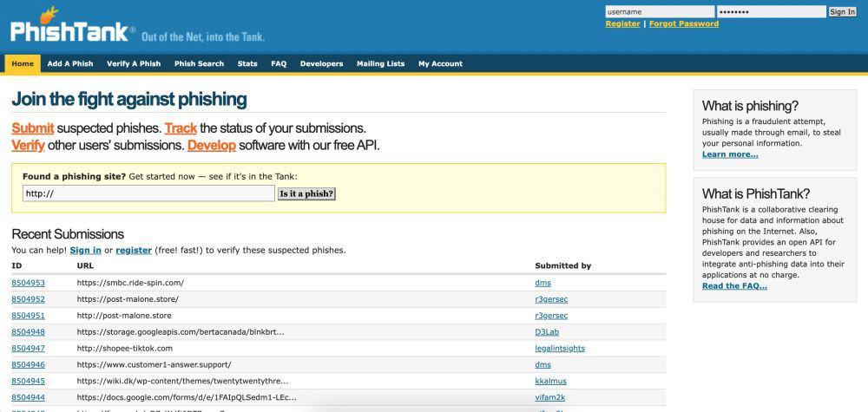This screenshot has height=412, width=868.
Task: Follow the orange Track link
Action: [181, 128]
